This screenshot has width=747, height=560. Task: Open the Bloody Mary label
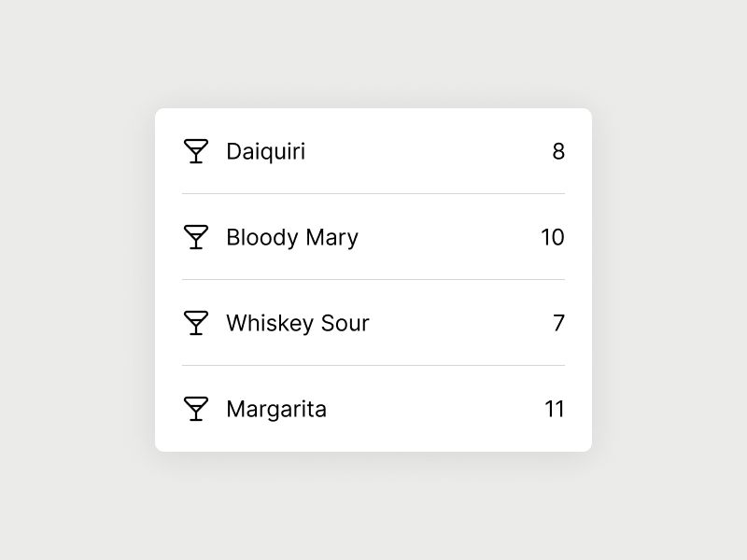pos(291,237)
